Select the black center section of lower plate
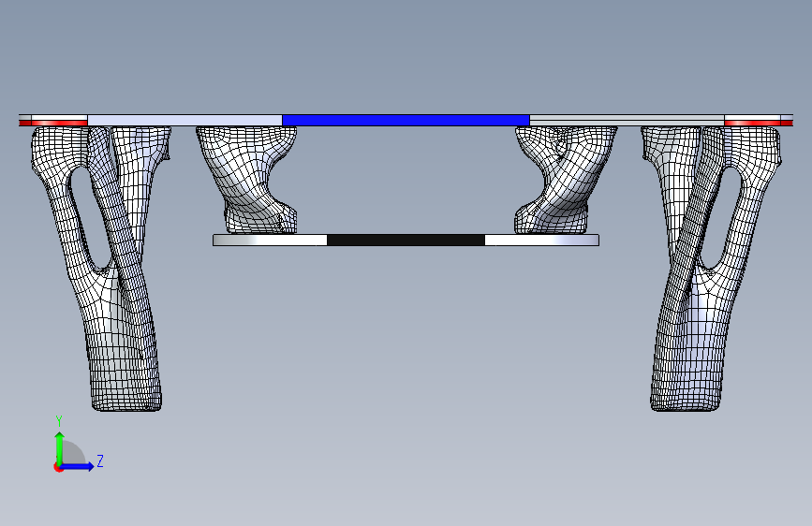The image size is (812, 526). pyautogui.click(x=406, y=240)
